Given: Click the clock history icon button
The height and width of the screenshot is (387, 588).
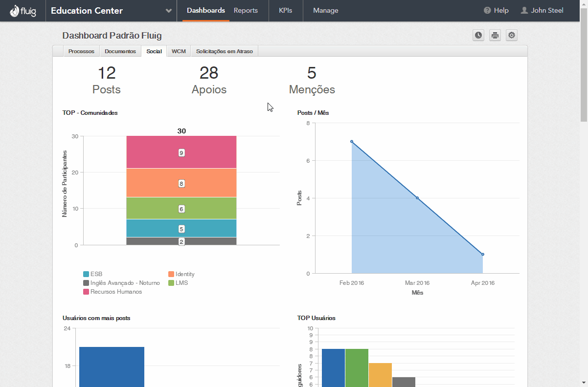Looking at the screenshot, I should (x=478, y=35).
